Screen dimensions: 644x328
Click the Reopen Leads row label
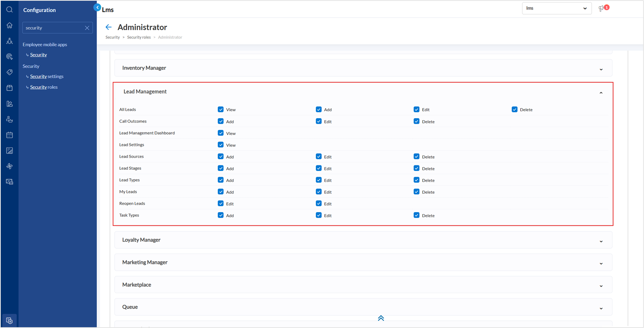tap(132, 203)
